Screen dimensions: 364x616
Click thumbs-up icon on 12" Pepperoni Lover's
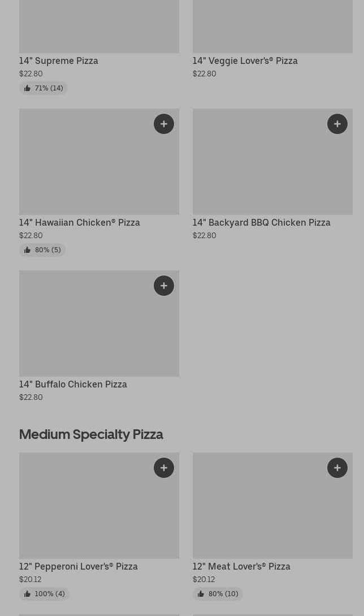[x=27, y=594]
